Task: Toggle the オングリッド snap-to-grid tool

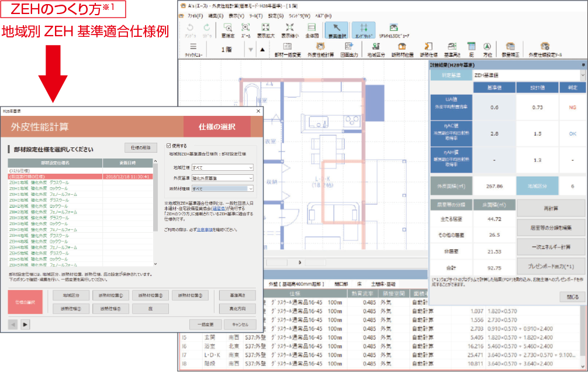Action: [x=364, y=30]
